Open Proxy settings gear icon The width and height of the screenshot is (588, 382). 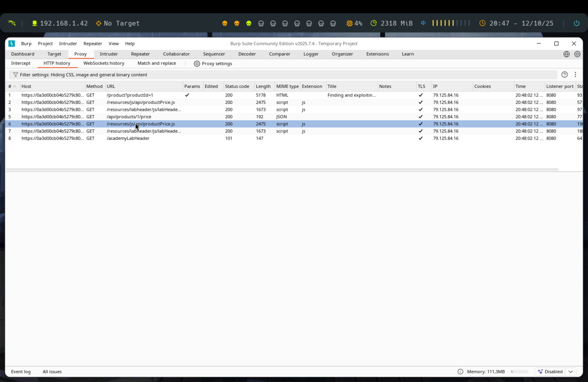pos(197,64)
